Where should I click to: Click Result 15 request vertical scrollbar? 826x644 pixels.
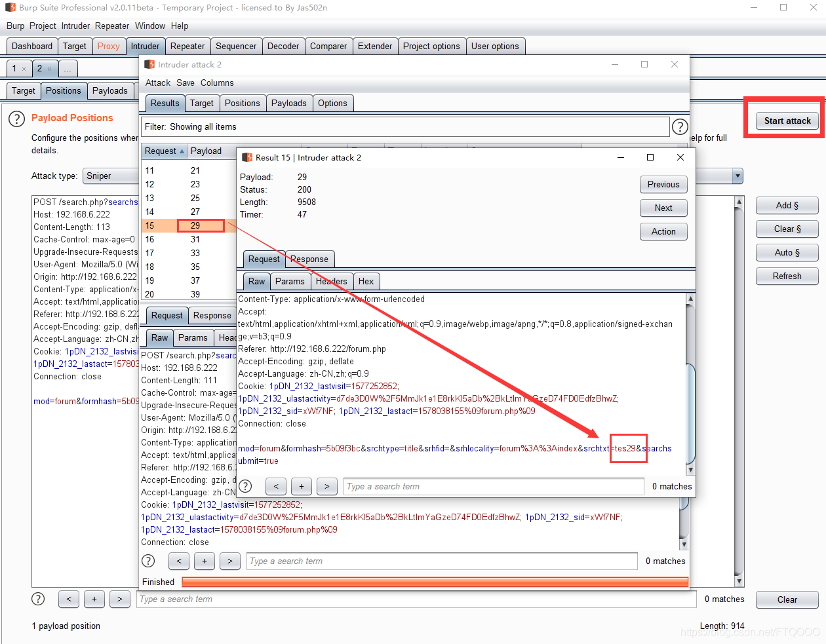690,384
